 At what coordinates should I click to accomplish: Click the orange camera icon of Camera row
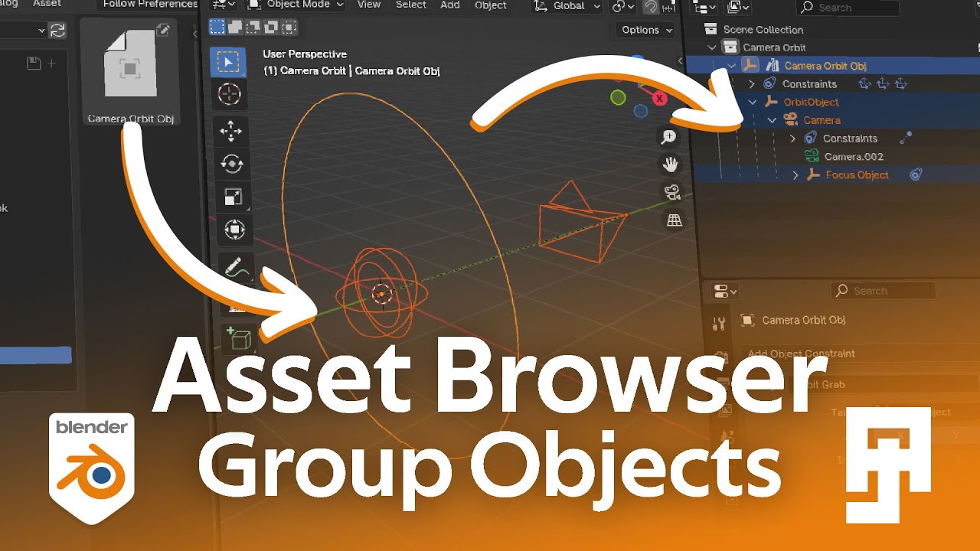(x=791, y=120)
